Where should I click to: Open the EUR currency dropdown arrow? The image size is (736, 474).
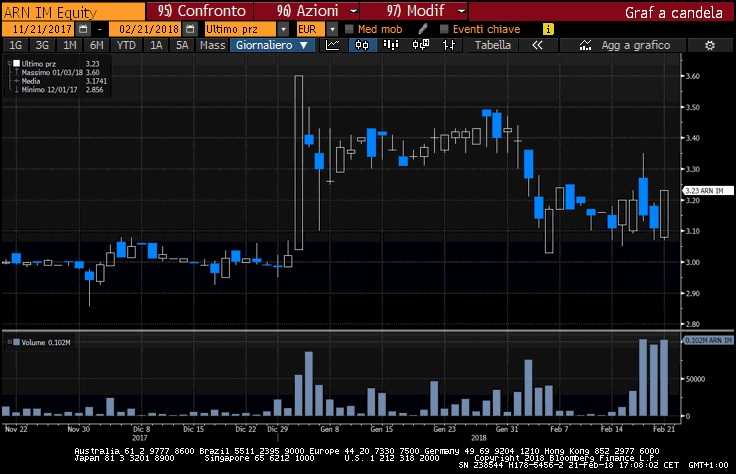[332, 29]
